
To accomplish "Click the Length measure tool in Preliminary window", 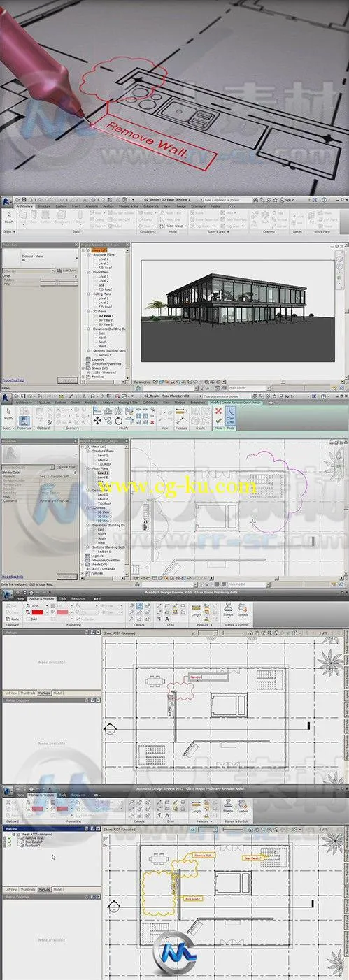I will (196, 609).
